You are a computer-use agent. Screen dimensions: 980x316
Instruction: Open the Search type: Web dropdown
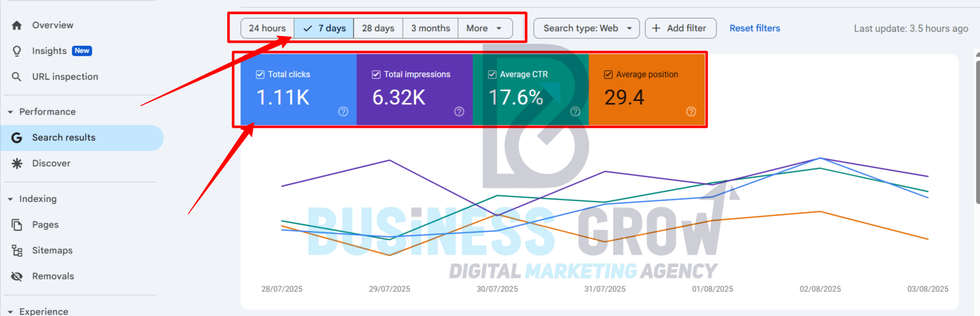click(x=586, y=28)
